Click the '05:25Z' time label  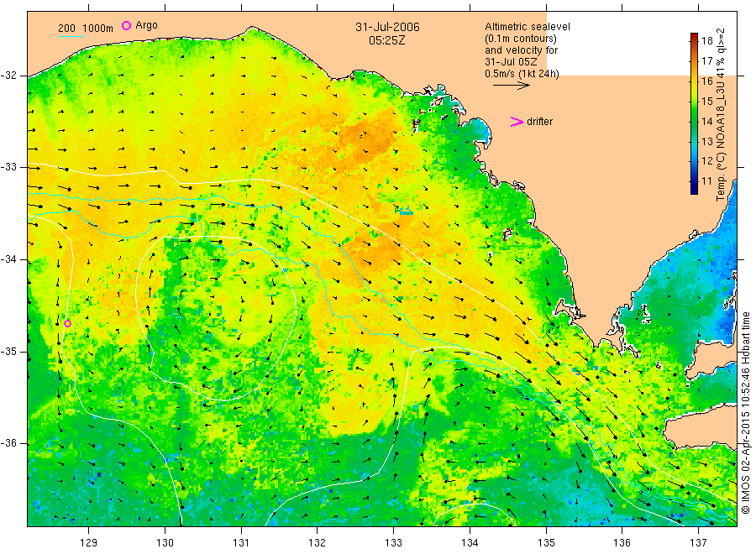click(x=386, y=40)
